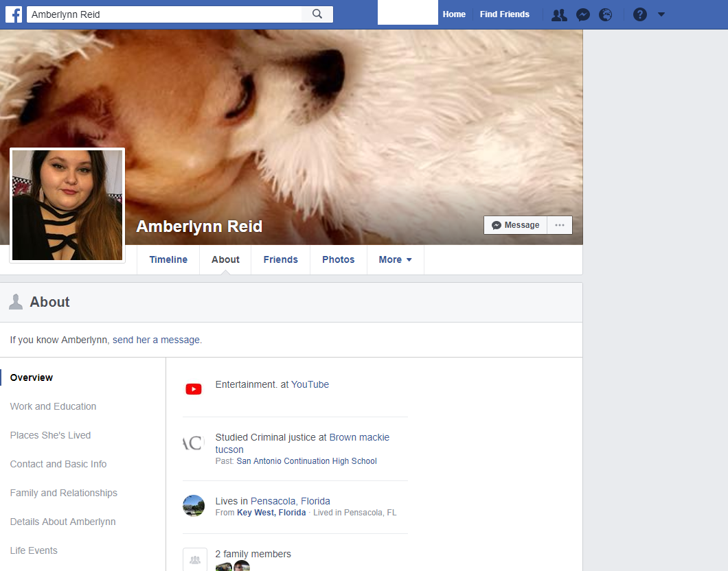Focus the search field containing Amberlynn Reid
The image size is (728, 571).
[164, 14]
